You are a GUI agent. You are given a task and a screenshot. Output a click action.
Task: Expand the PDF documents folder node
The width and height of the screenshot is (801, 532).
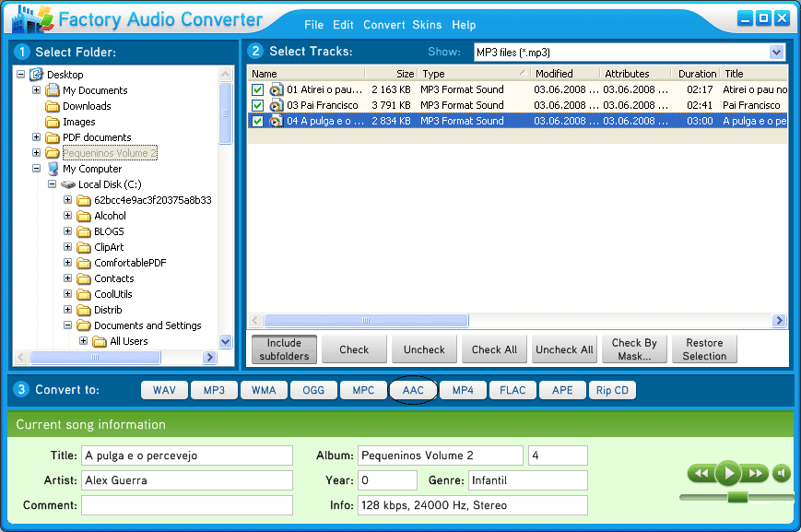(37, 137)
